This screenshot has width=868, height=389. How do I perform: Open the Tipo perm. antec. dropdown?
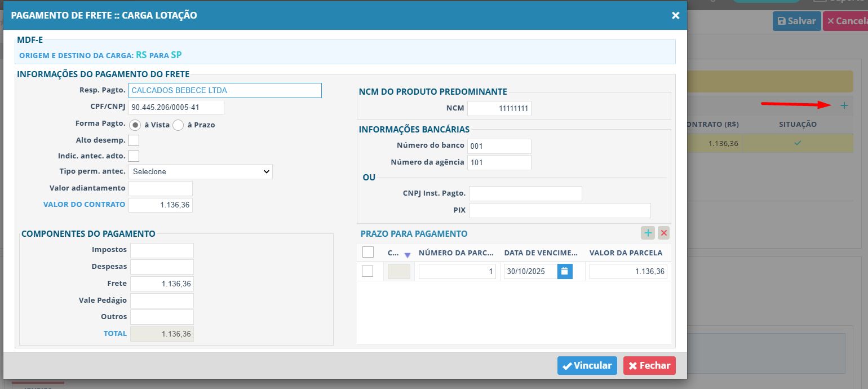[201, 171]
